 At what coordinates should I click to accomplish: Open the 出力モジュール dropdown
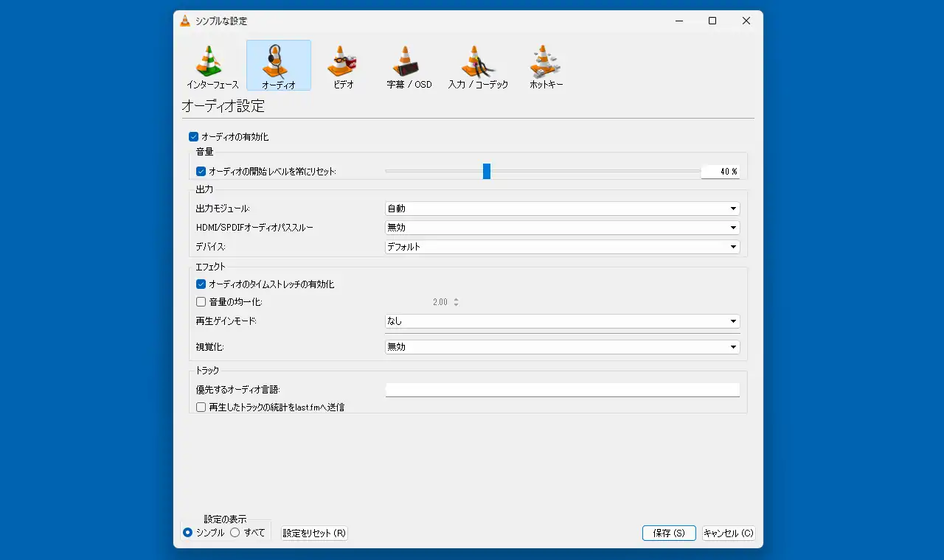click(x=562, y=209)
